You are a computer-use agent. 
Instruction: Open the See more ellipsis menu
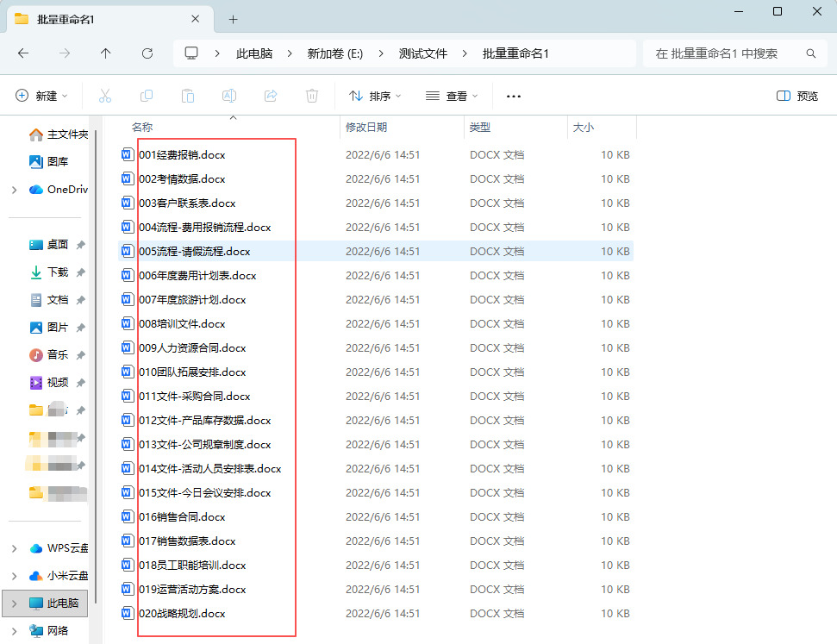(514, 96)
